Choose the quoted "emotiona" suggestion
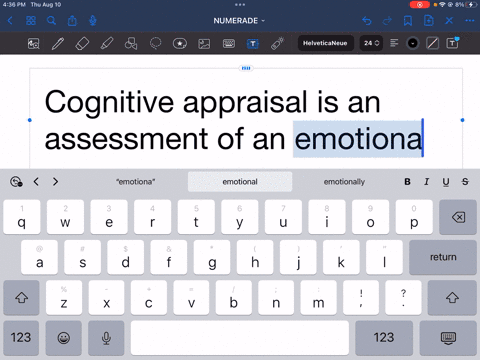 pyautogui.click(x=136, y=182)
